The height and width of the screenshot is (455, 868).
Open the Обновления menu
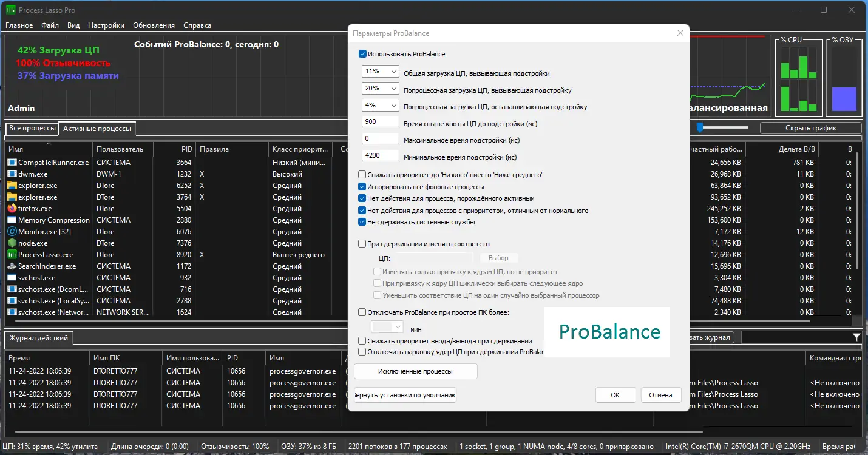click(x=154, y=25)
